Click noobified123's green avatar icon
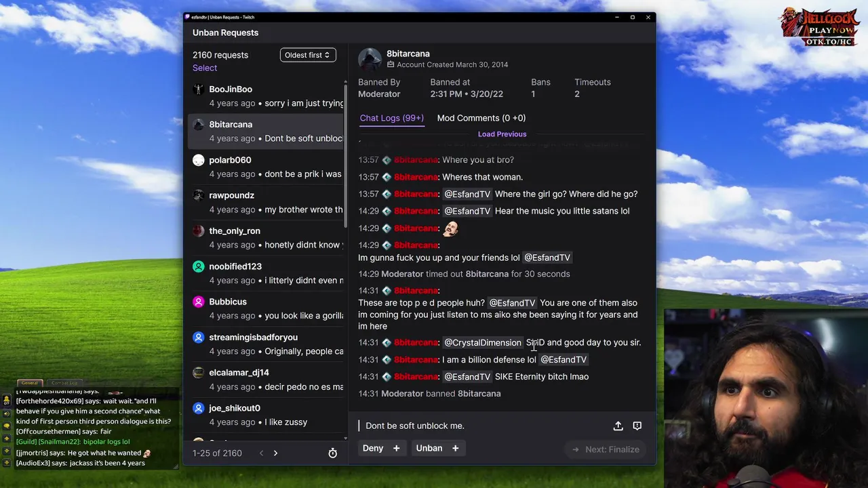Image resolution: width=868 pixels, height=488 pixels. 198,266
